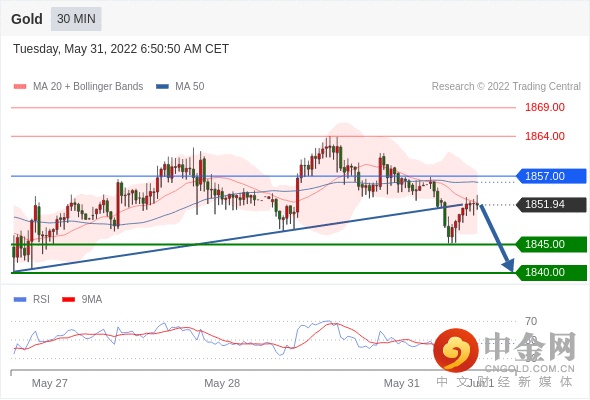Click the RSI blue legend swatch
Image resolution: width=590 pixels, height=400 pixels.
[20, 300]
